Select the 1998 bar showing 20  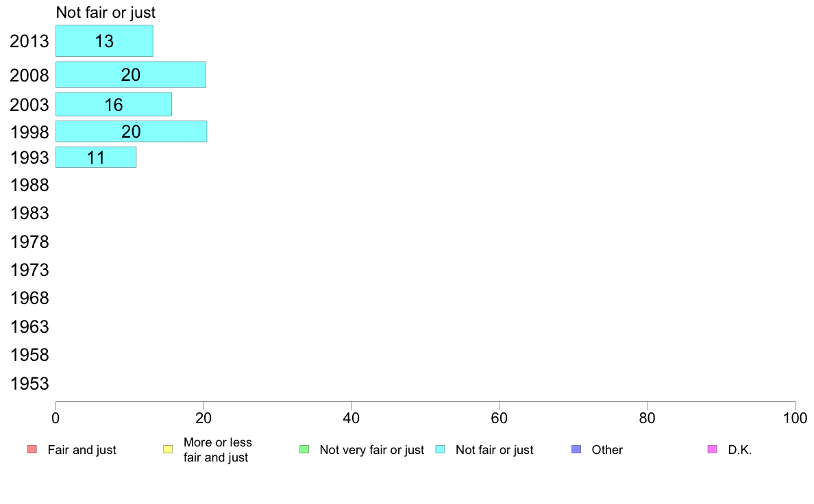[x=132, y=131]
